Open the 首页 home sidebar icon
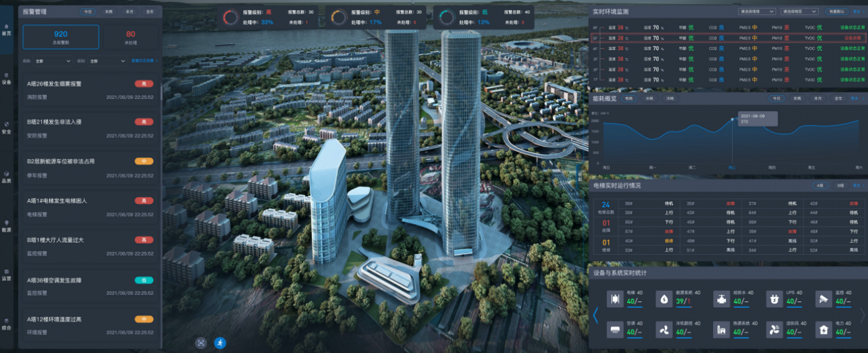The height and width of the screenshot is (353, 868). 6,29
